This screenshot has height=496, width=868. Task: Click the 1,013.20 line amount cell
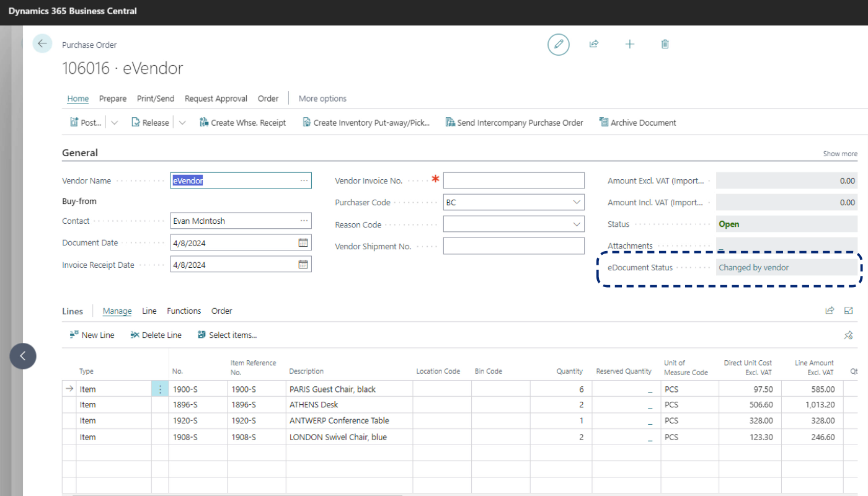pyautogui.click(x=812, y=405)
